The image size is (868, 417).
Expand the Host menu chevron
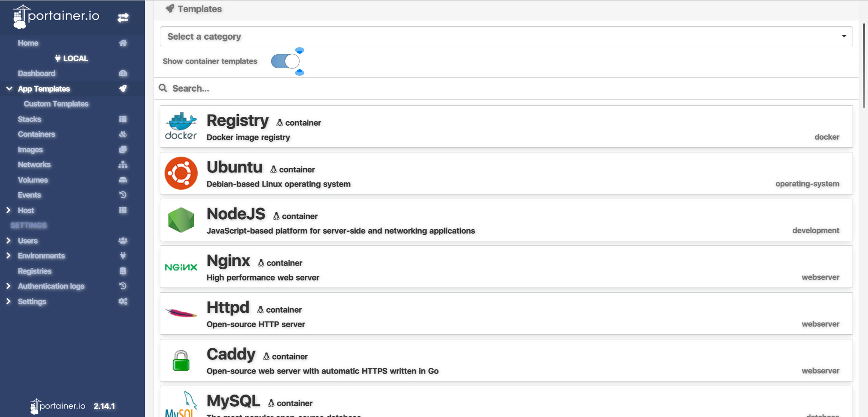(8, 210)
